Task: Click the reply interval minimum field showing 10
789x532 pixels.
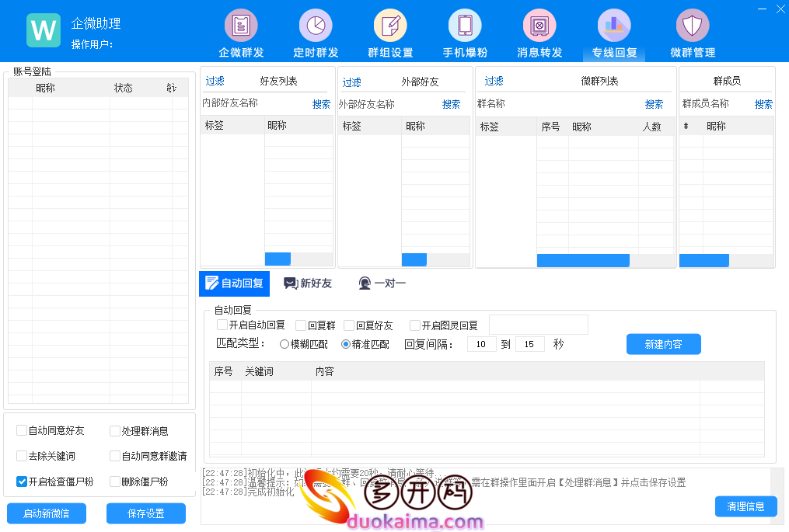Action: [481, 344]
